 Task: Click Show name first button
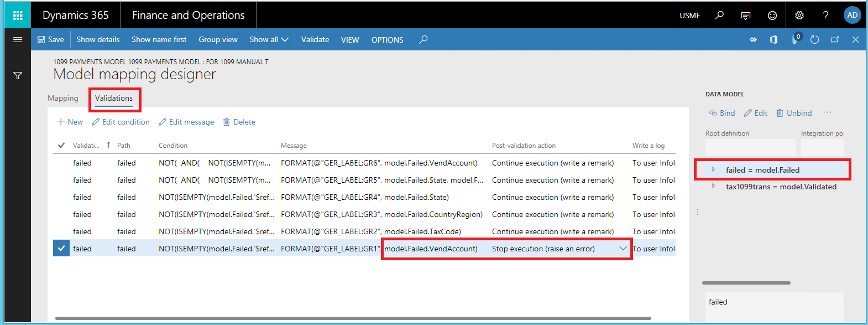159,39
